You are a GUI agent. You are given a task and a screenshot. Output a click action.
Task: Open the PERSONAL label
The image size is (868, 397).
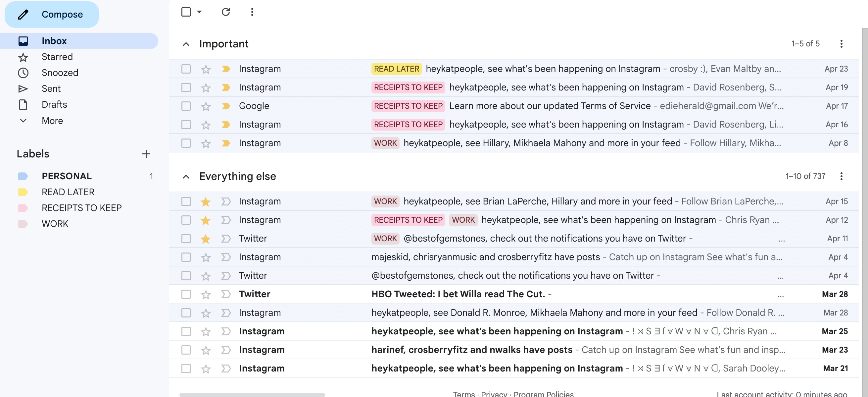click(x=67, y=176)
